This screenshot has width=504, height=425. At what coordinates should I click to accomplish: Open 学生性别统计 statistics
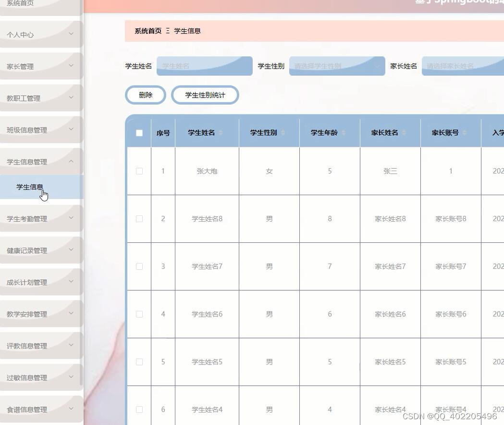point(205,95)
